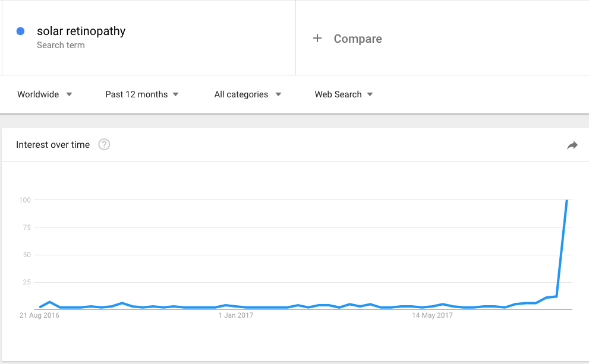This screenshot has width=589, height=364.
Task: Click the 100 value axis label
Action: [25, 200]
